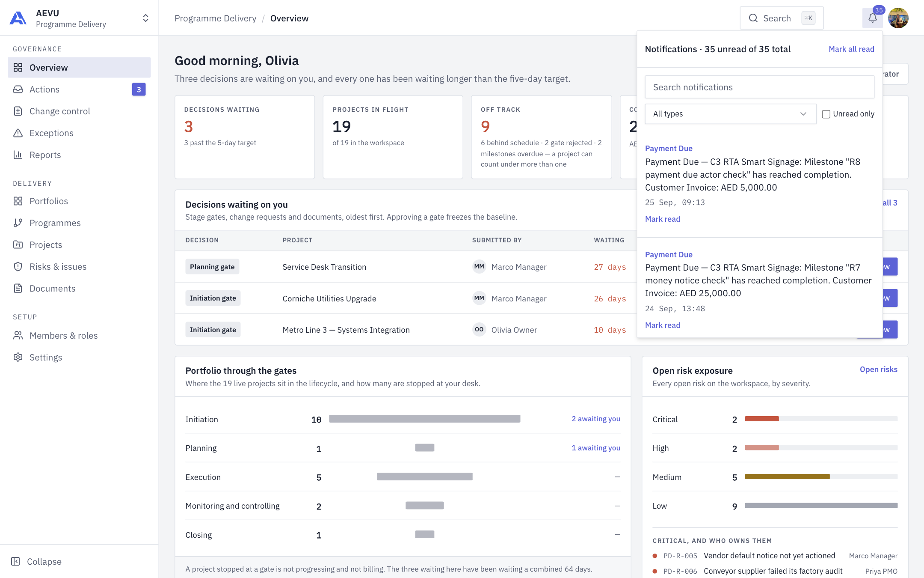The image size is (924, 578).
Task: Click the Documents file icon
Action: coord(18,289)
